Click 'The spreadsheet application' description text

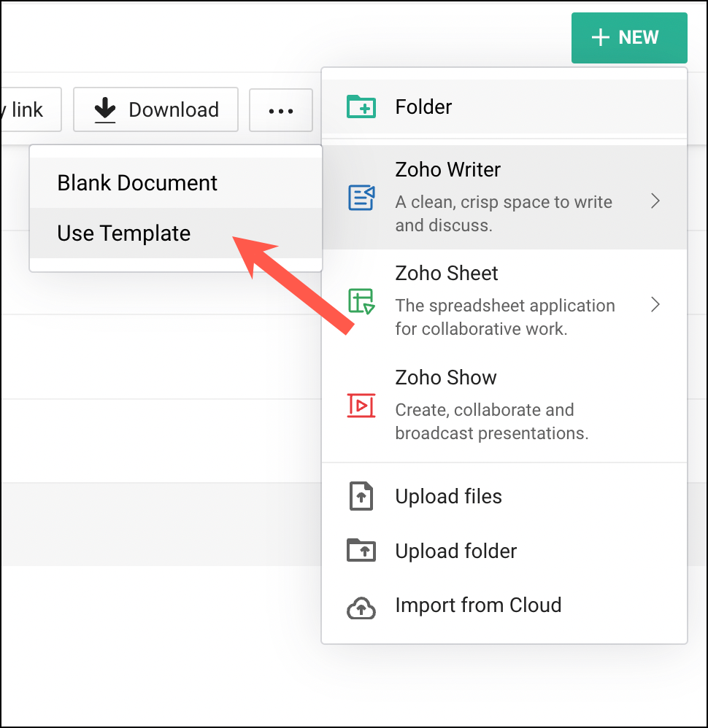(x=505, y=317)
